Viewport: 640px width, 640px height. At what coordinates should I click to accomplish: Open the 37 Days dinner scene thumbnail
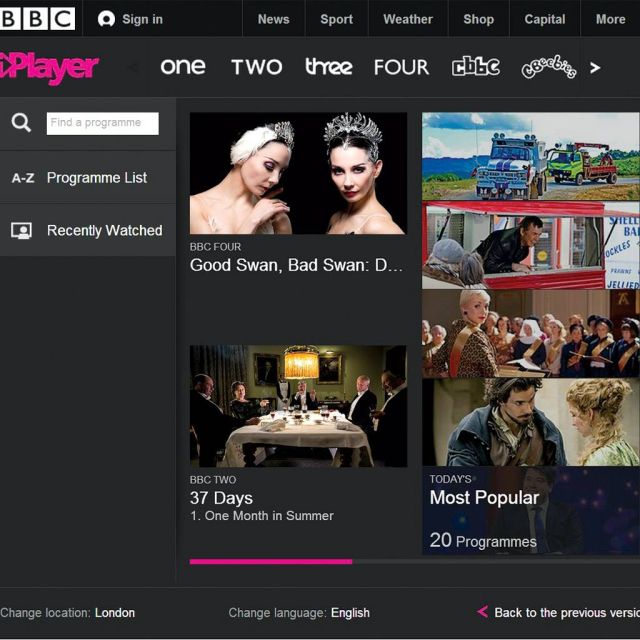[x=298, y=406]
